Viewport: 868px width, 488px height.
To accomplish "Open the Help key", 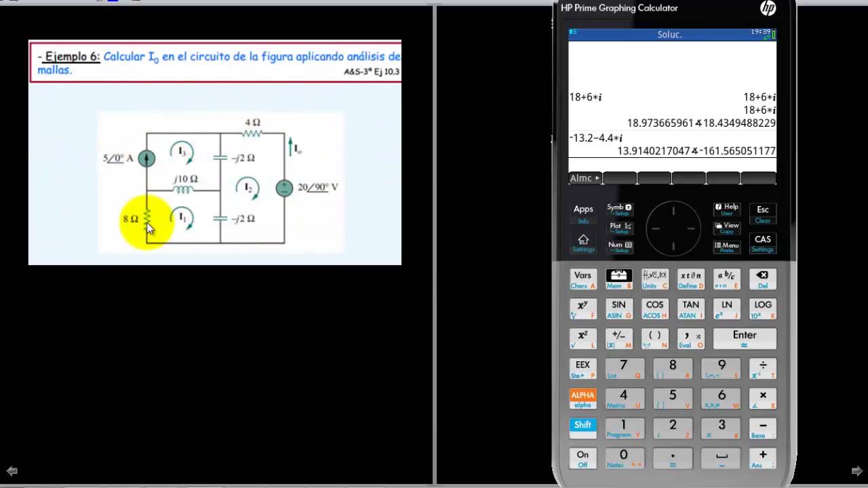I will point(726,209).
